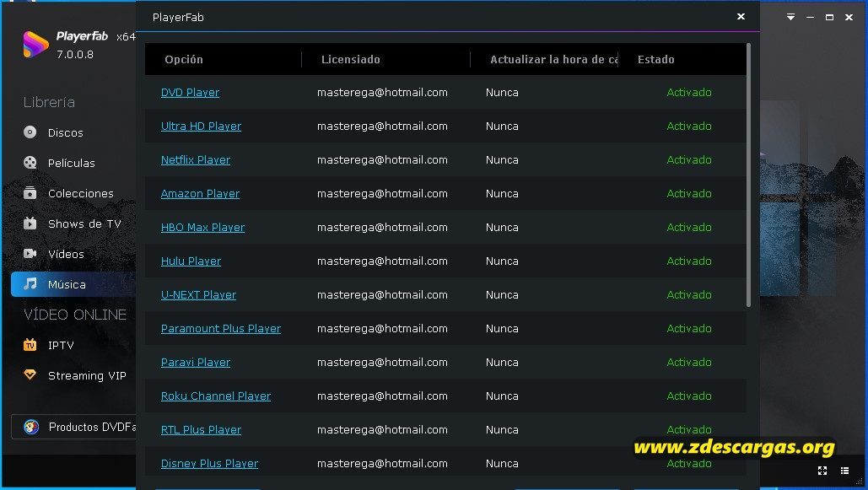
Task: Click the Estado column header
Action: tap(656, 59)
